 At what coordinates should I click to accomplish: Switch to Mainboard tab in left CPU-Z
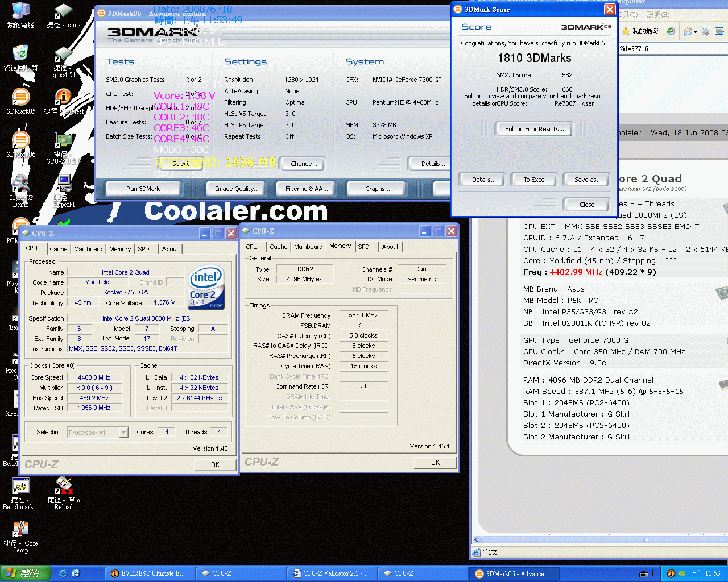pos(88,249)
